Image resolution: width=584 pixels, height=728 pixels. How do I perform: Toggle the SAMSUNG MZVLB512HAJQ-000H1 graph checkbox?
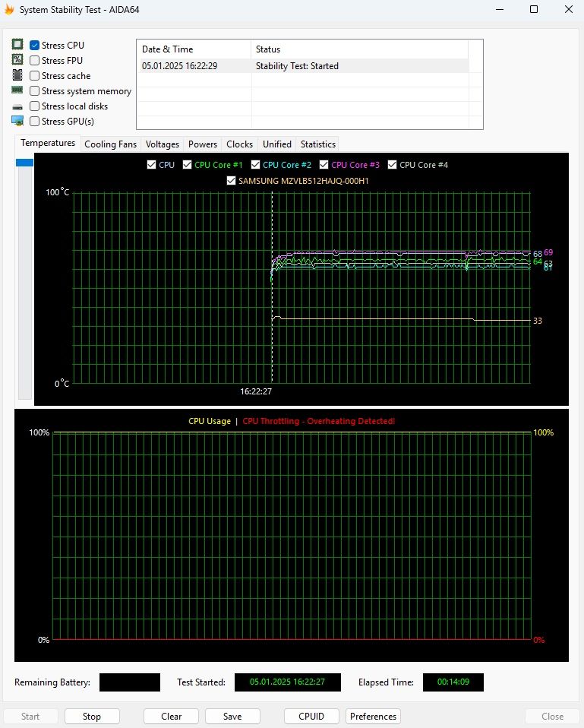tap(231, 181)
